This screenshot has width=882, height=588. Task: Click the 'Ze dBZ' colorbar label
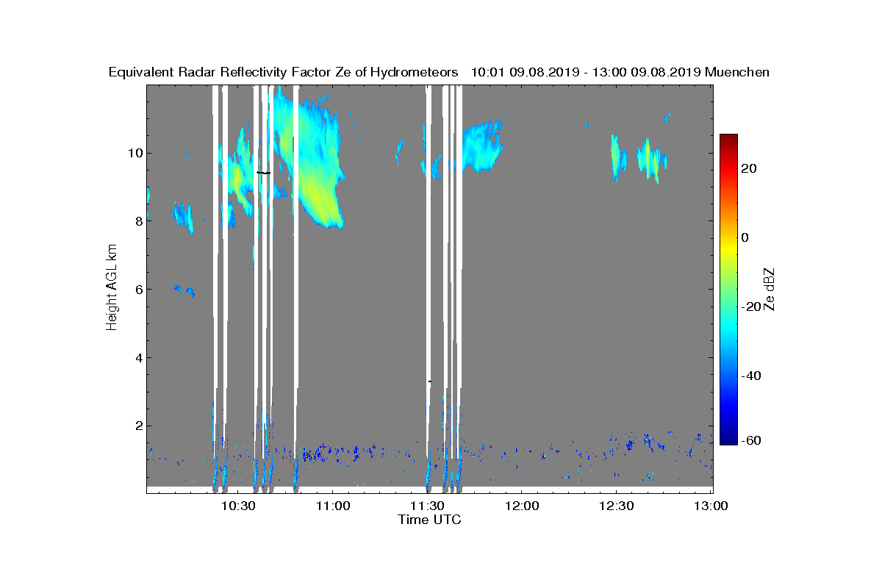(x=770, y=290)
